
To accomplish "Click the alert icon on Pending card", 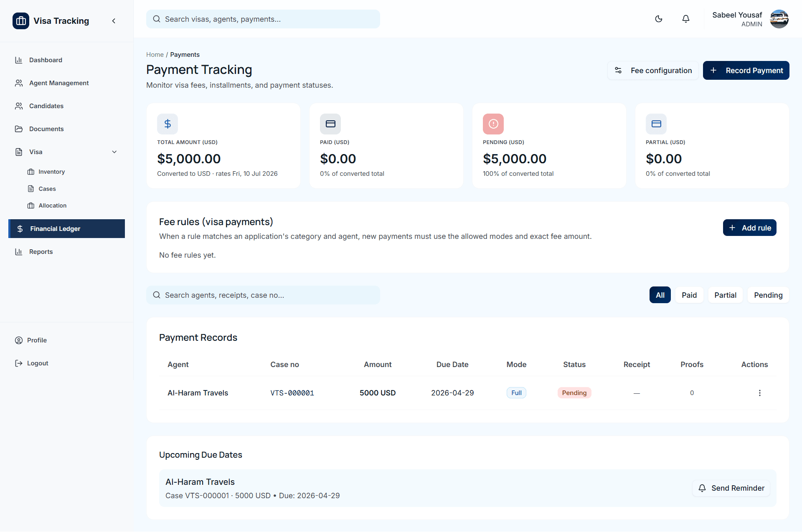I will point(493,124).
